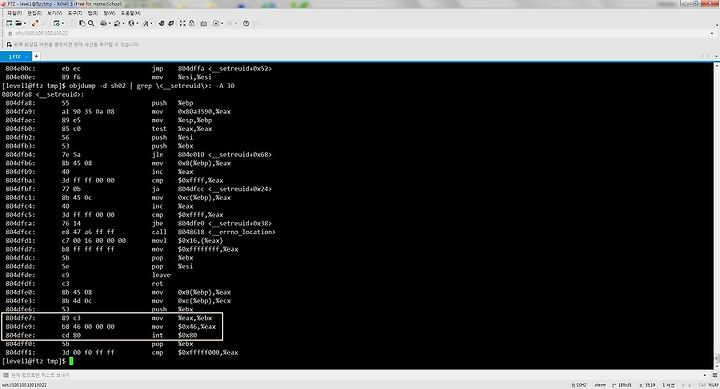Select the 1 FTZ session tab
This screenshot has height=389, width=720.
pyautogui.click(x=15, y=56)
